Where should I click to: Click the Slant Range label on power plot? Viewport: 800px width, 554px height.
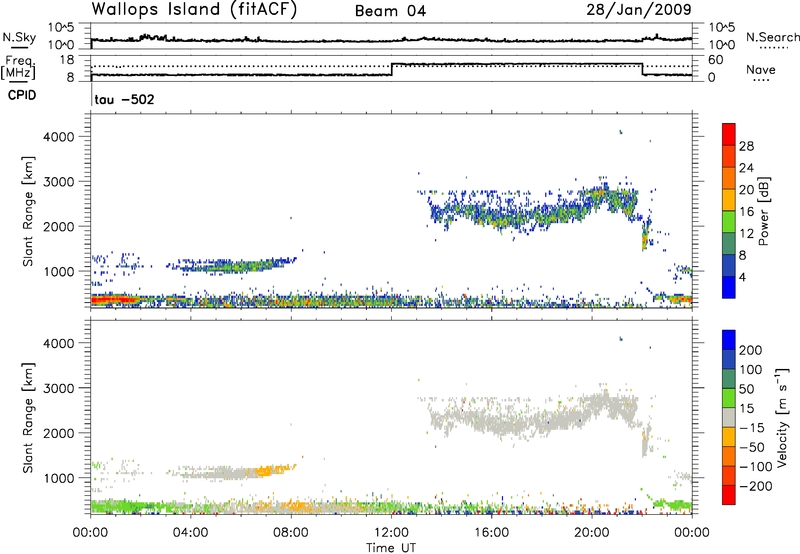pyautogui.click(x=28, y=211)
